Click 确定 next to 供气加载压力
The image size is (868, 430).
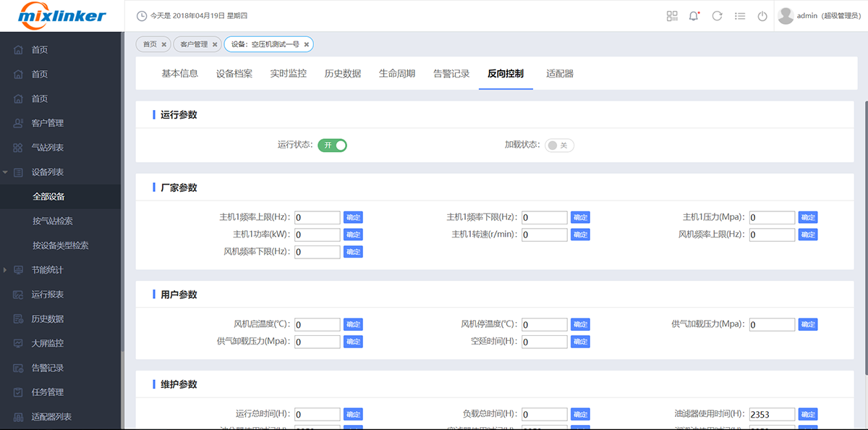coord(808,324)
